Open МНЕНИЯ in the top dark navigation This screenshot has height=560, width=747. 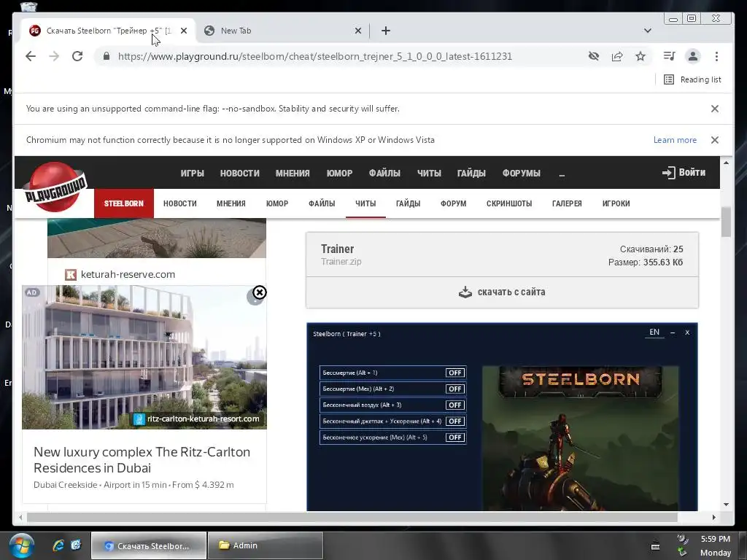tap(293, 174)
